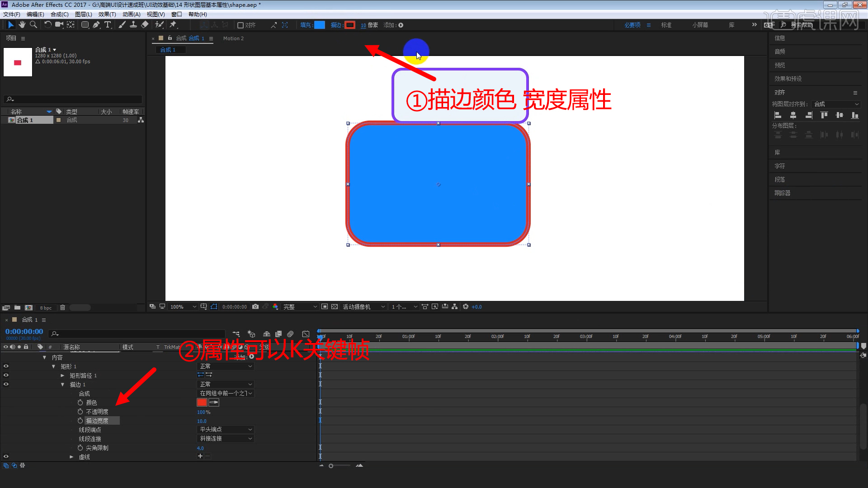Select the Horizontal Type tool
This screenshot has height=488, width=868.
(x=108, y=25)
